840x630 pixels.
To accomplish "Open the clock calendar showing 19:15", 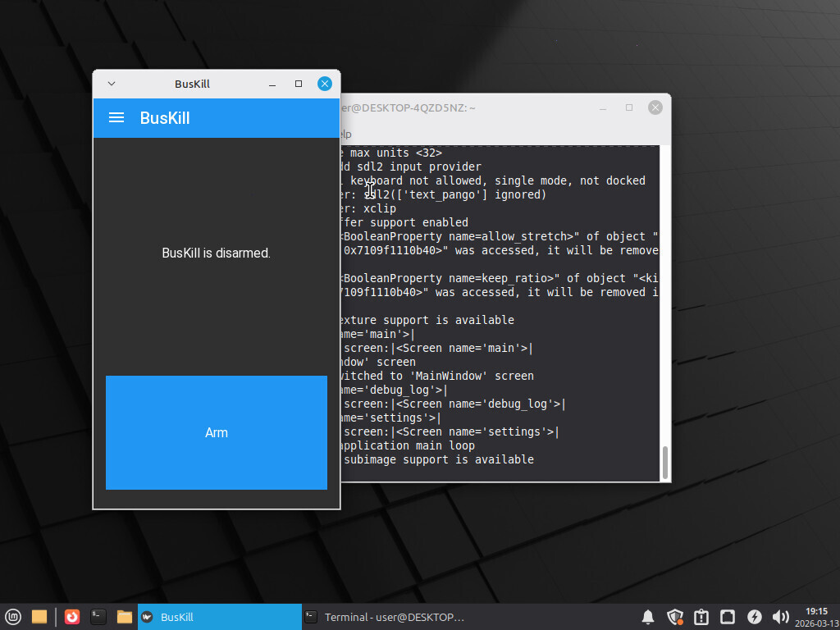I will [x=816, y=617].
